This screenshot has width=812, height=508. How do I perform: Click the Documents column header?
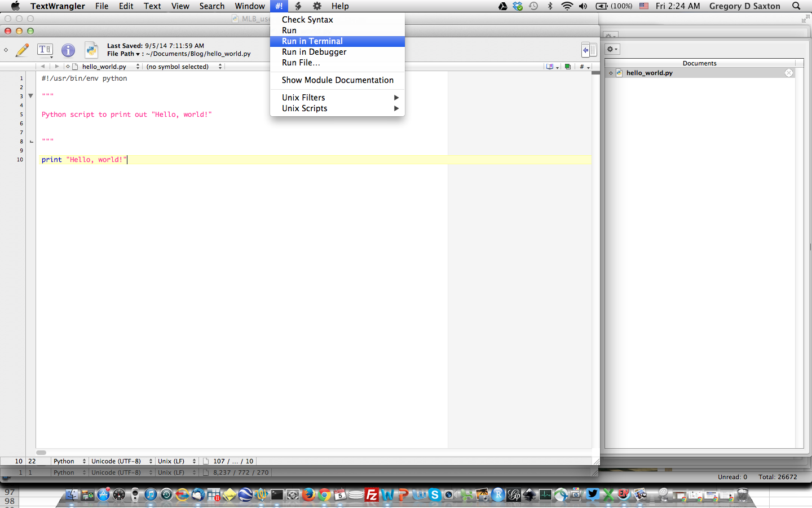click(x=700, y=63)
